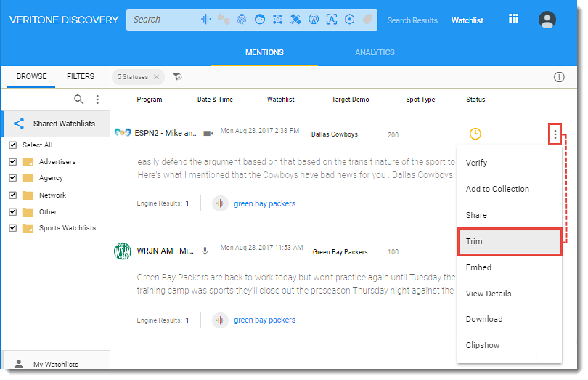The width and height of the screenshot is (588, 380).
Task: Open the browse panel three-dot menu
Action: [97, 99]
